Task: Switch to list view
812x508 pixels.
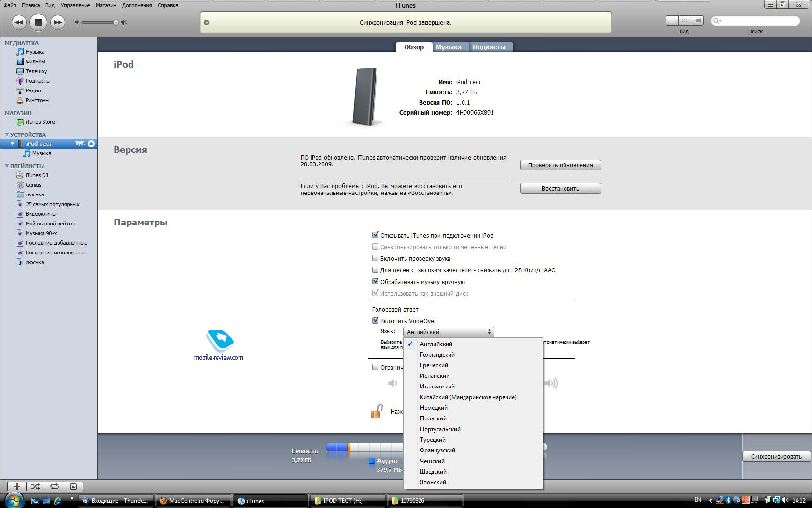Action: point(672,20)
